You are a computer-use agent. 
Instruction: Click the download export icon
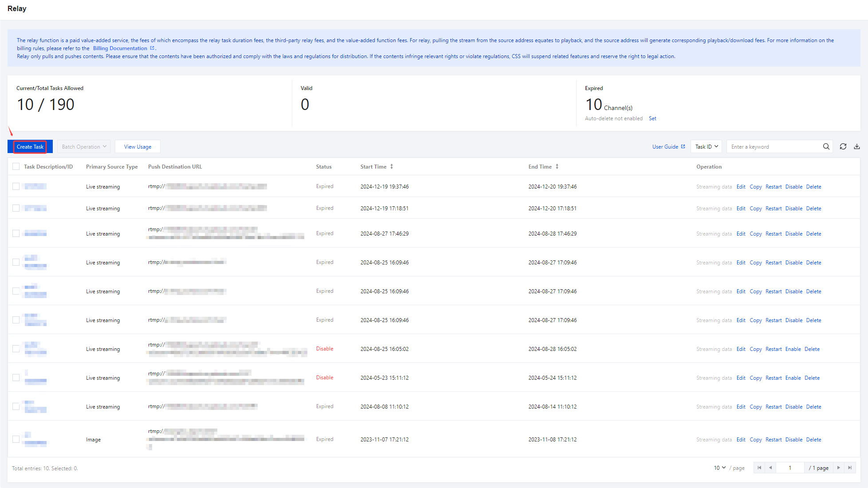coord(857,147)
